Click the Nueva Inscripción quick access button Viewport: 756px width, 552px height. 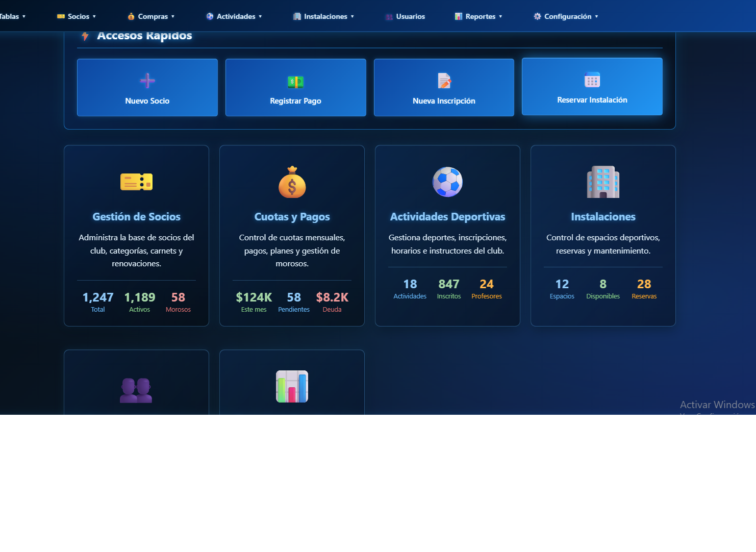pyautogui.click(x=443, y=87)
